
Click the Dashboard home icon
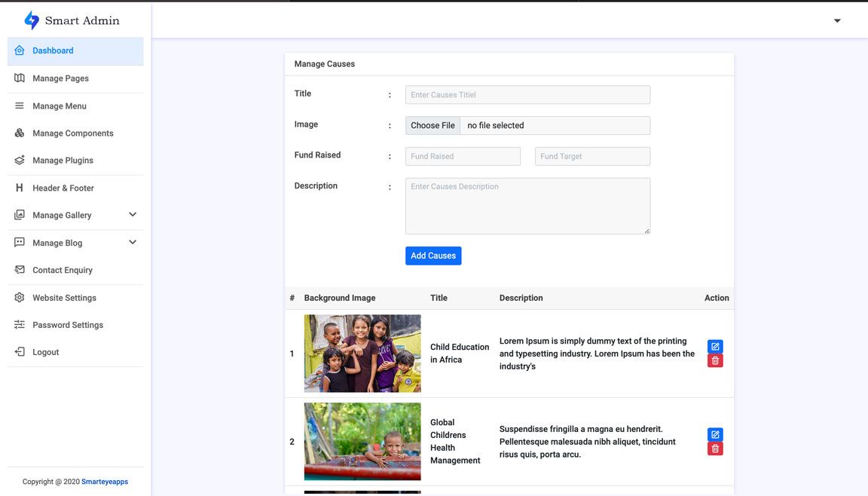coord(20,51)
